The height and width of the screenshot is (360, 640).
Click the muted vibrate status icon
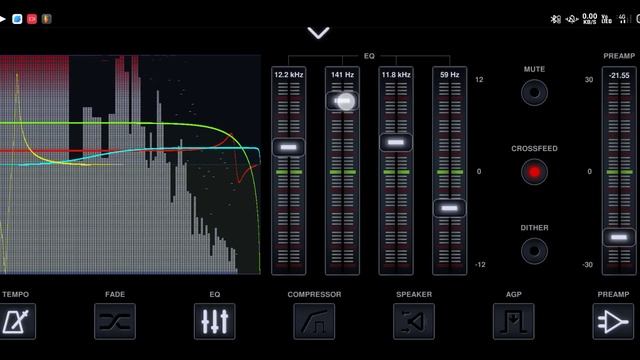click(572, 19)
